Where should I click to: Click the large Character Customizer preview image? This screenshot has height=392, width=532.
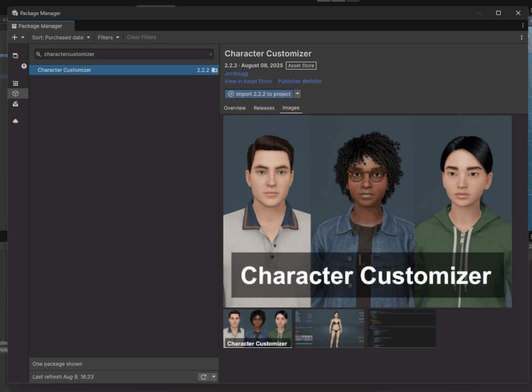click(x=367, y=211)
